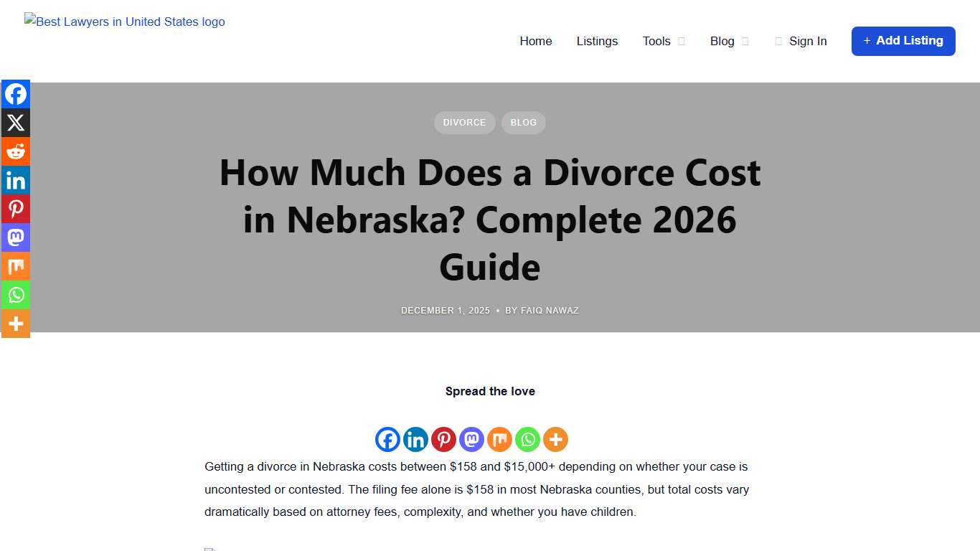The image size is (980, 551).
Task: Share to Mix using sidebar icon
Action: [x=16, y=266]
